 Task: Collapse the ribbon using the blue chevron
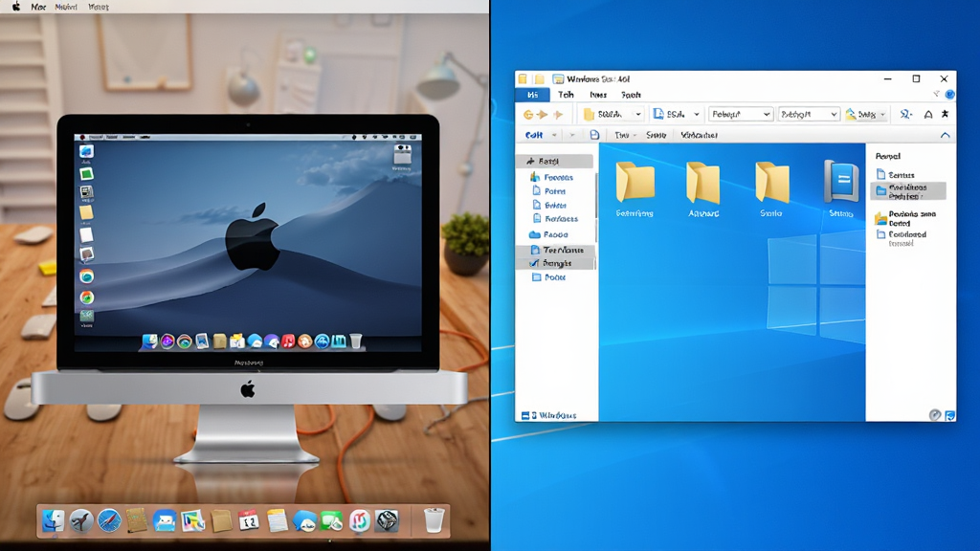click(x=945, y=135)
